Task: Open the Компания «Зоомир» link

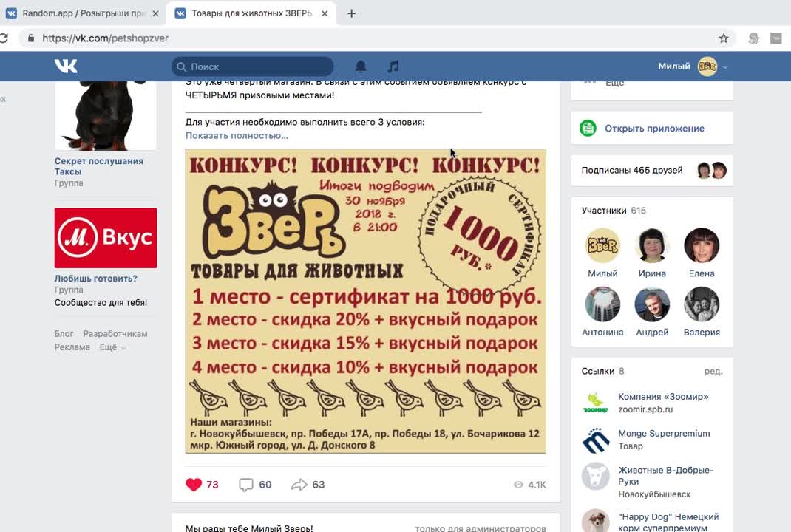Action: pos(663,397)
